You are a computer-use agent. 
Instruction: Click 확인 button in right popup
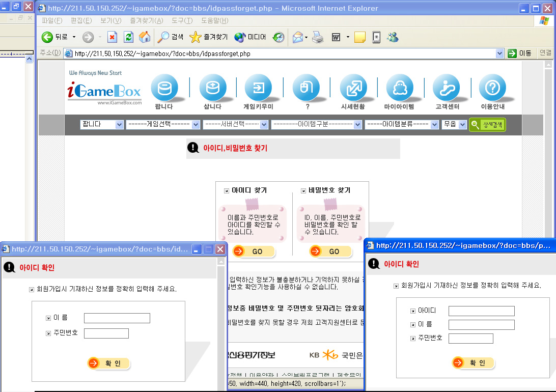[x=473, y=363]
